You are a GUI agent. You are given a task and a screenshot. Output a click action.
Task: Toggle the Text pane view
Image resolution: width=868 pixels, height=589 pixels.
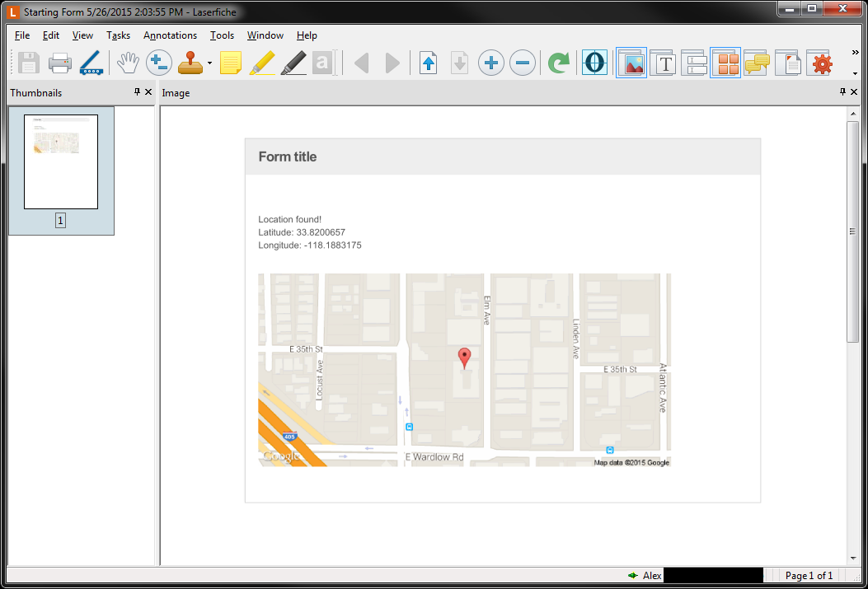664,63
